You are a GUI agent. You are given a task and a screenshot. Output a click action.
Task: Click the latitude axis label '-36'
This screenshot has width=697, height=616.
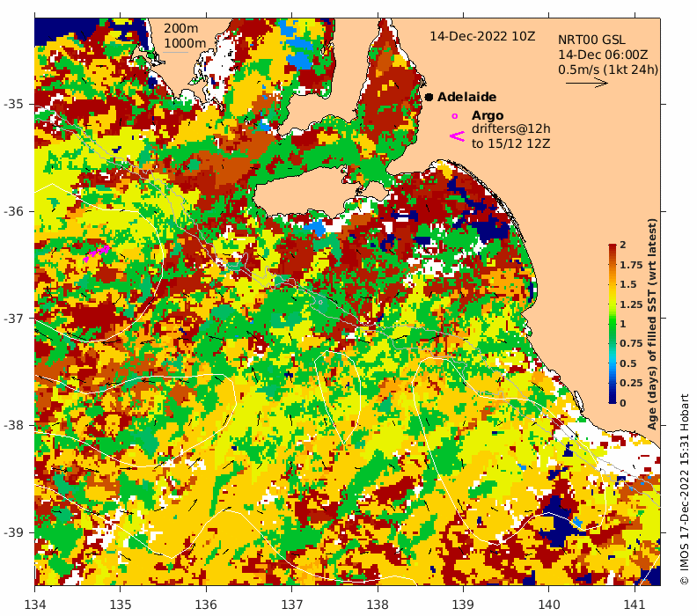click(13, 211)
